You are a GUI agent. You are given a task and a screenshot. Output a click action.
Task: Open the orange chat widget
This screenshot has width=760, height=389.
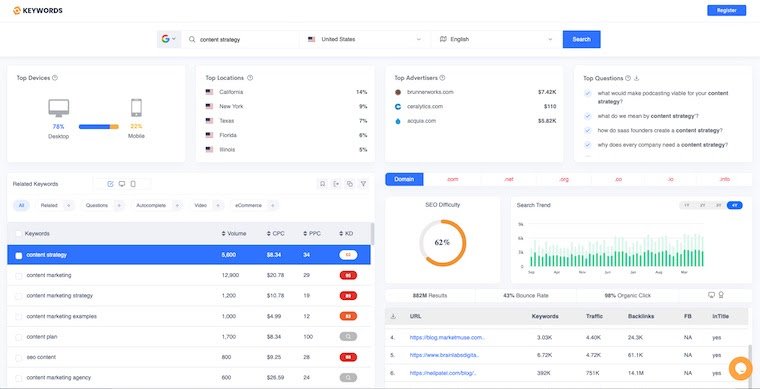coord(740,368)
